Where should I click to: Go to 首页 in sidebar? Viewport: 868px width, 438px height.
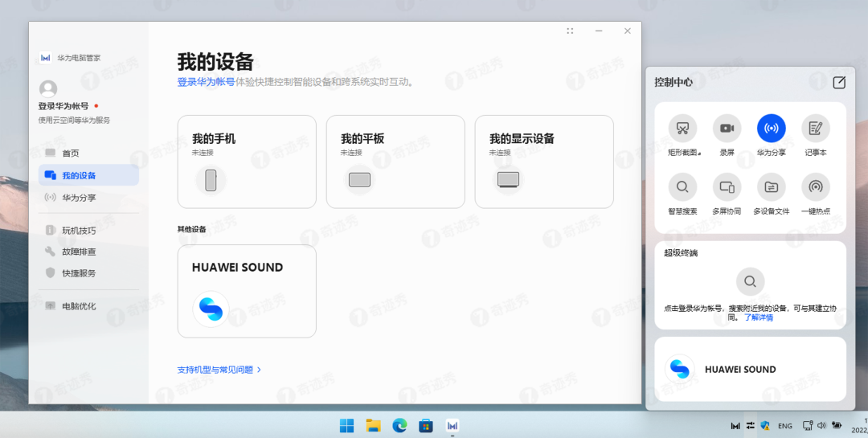click(88, 154)
